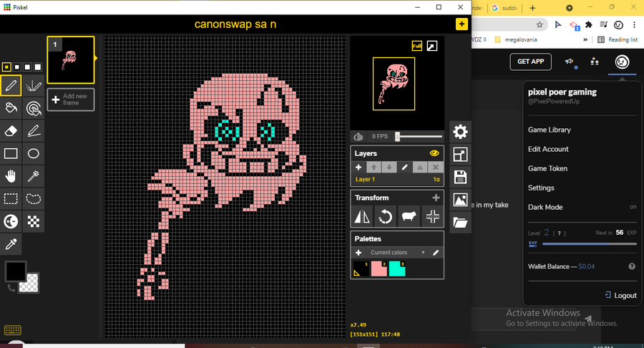Select the smallest pen size
Screen dimensions: 644x348
pos(6,67)
